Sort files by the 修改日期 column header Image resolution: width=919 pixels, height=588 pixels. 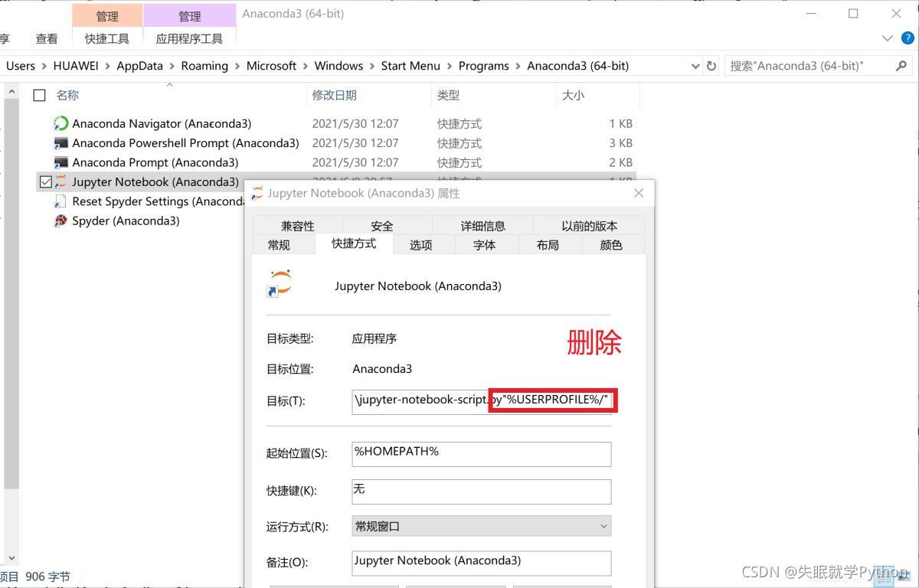pos(334,95)
